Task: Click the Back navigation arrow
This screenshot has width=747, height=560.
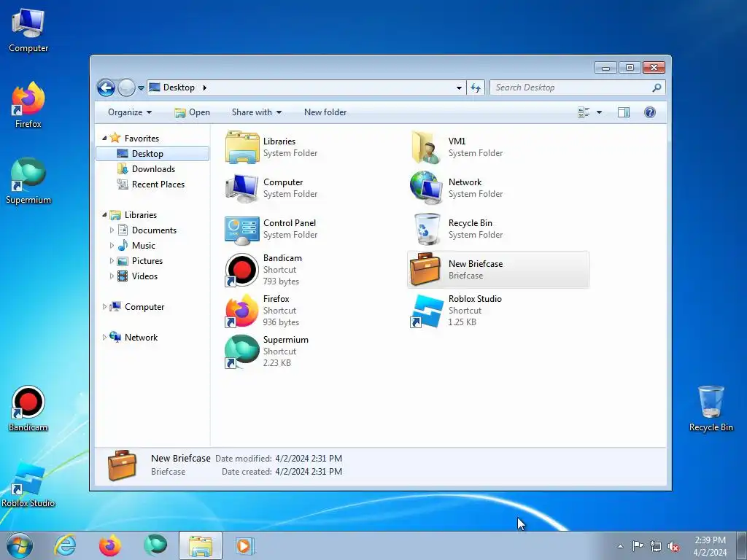Action: pos(107,87)
